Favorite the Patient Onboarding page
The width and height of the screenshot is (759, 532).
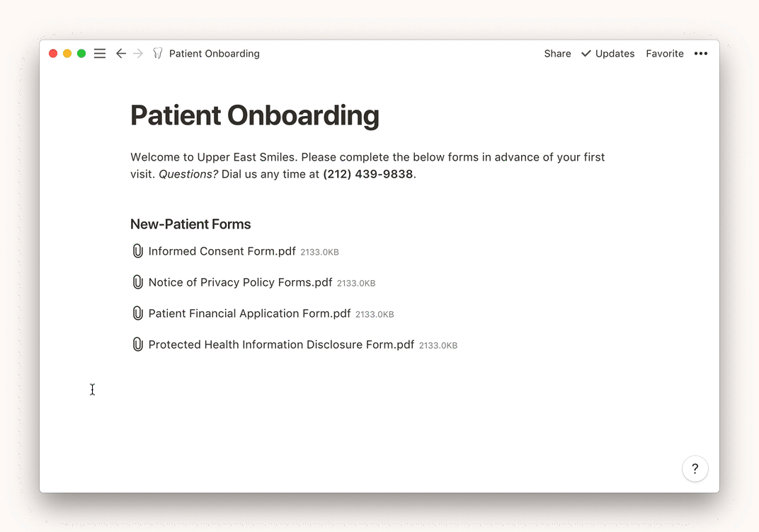coord(664,54)
